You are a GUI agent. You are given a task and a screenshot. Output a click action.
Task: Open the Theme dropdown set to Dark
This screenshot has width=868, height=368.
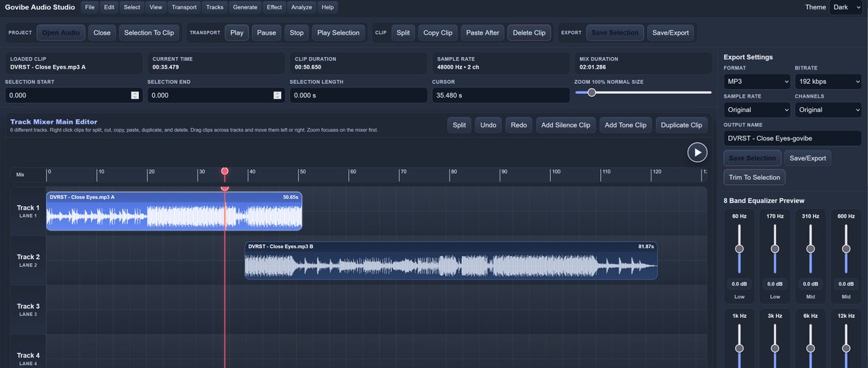point(846,7)
